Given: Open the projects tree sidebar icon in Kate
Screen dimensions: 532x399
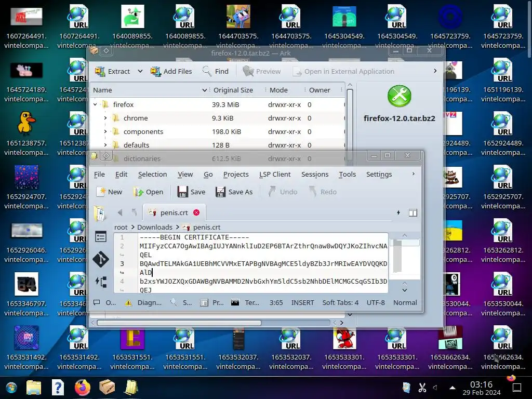Looking at the screenshot, I should pos(101,282).
